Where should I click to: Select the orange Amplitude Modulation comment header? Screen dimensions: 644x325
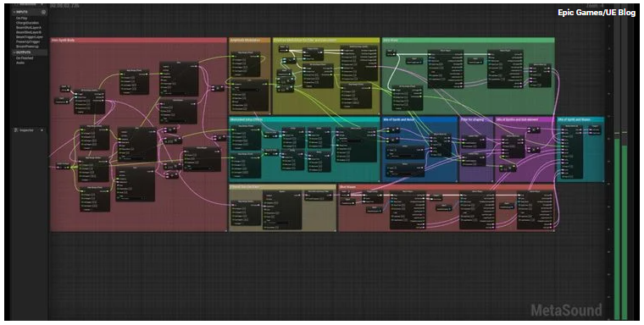point(250,41)
